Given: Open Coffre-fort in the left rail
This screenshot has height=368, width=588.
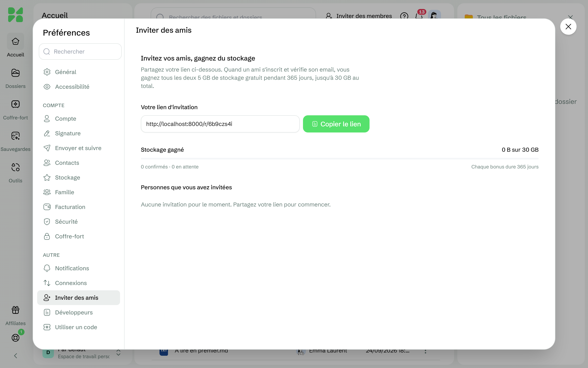Looking at the screenshot, I should [x=15, y=110].
